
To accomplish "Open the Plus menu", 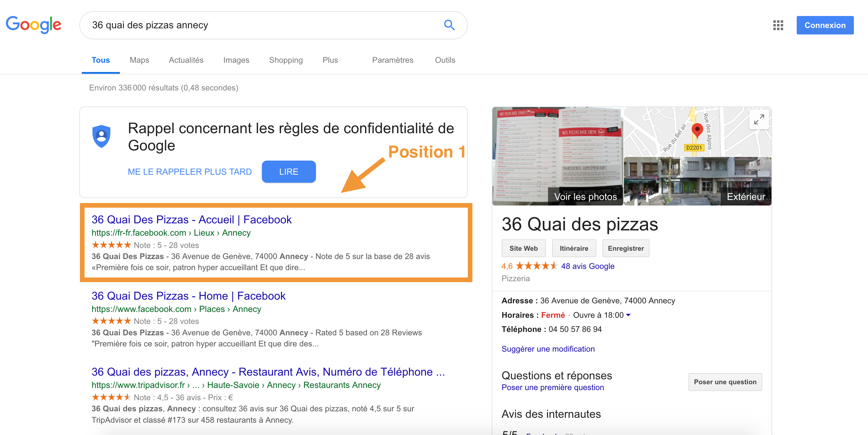I will (330, 60).
